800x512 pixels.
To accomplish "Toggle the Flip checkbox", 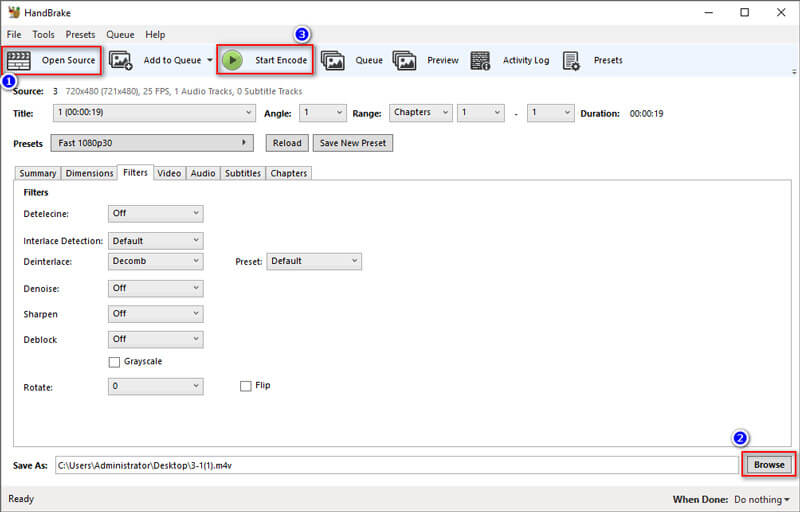I will tap(246, 386).
